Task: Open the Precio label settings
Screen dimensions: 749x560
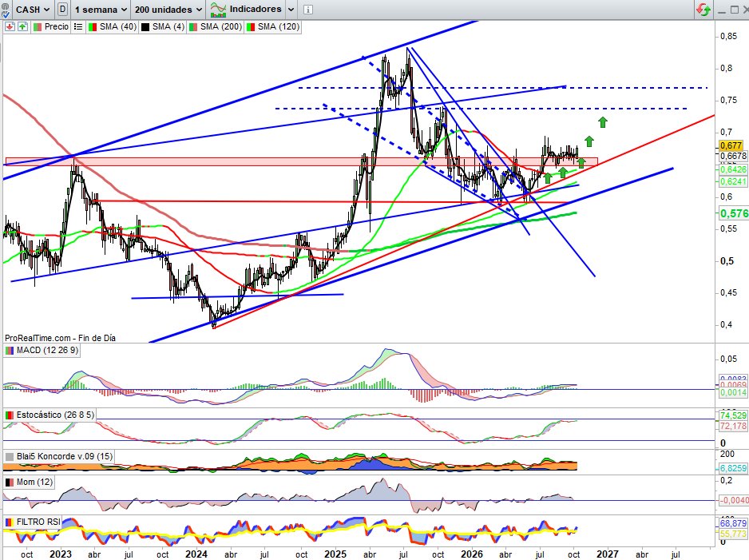Action: [x=57, y=26]
